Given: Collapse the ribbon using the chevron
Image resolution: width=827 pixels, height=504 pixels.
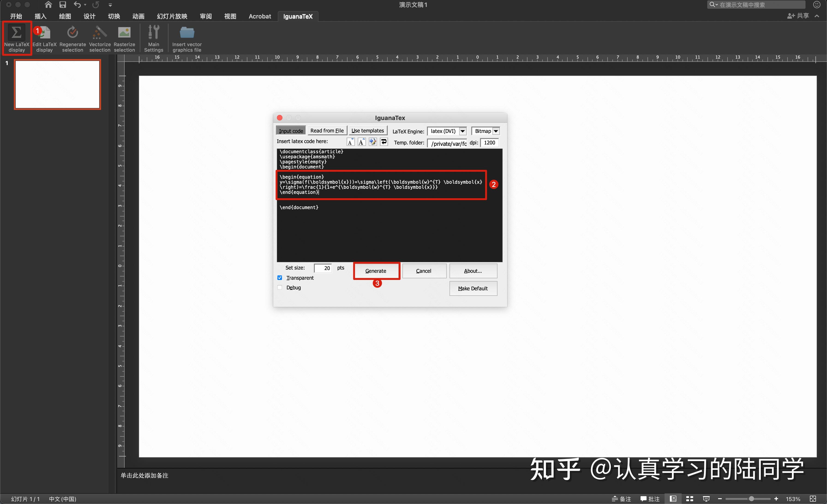Looking at the screenshot, I should point(817,16).
